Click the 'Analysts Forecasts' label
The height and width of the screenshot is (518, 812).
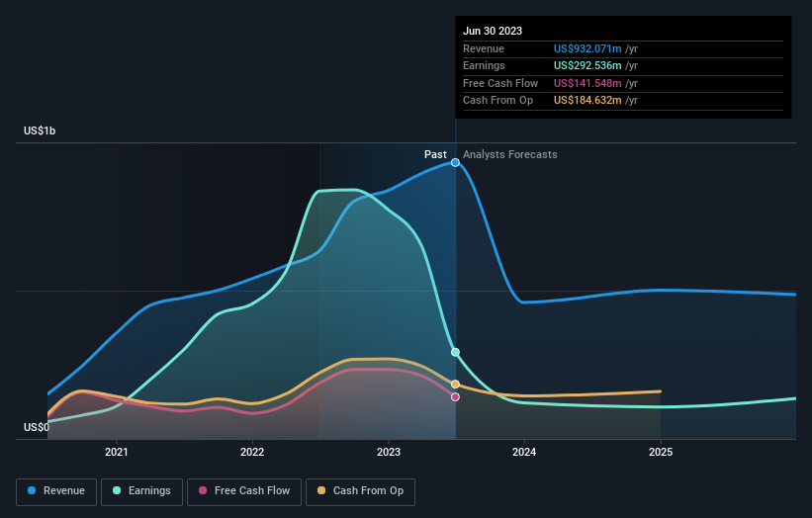(509, 154)
